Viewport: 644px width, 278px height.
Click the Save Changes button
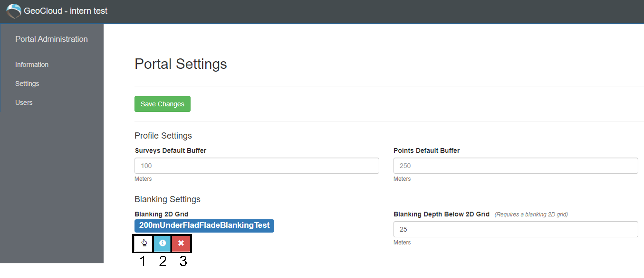coord(162,104)
